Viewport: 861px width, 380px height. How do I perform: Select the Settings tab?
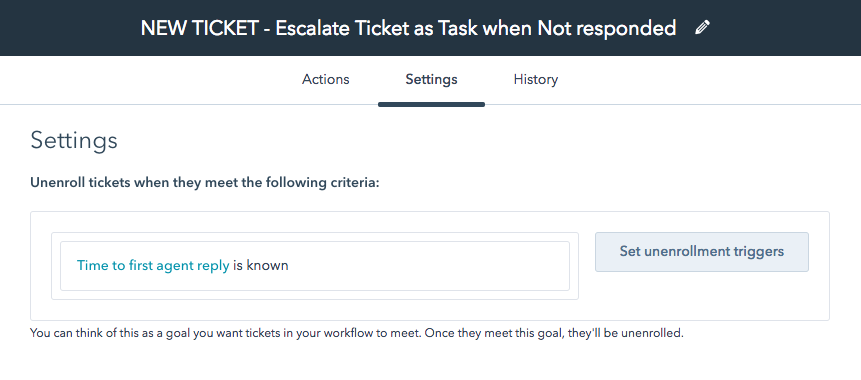(431, 80)
